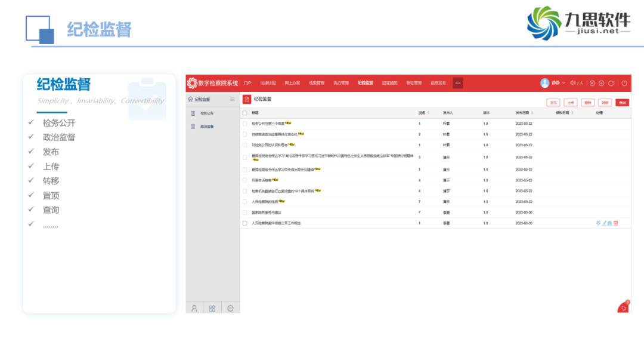Toggle the select-all checkbox in table header
The height and width of the screenshot is (360, 644).
[x=244, y=112]
